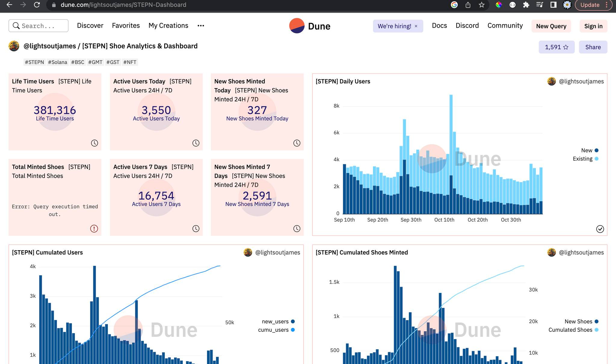Click the clock icon on New Shoes Minted Today card
The width and height of the screenshot is (616, 364).
point(297,143)
